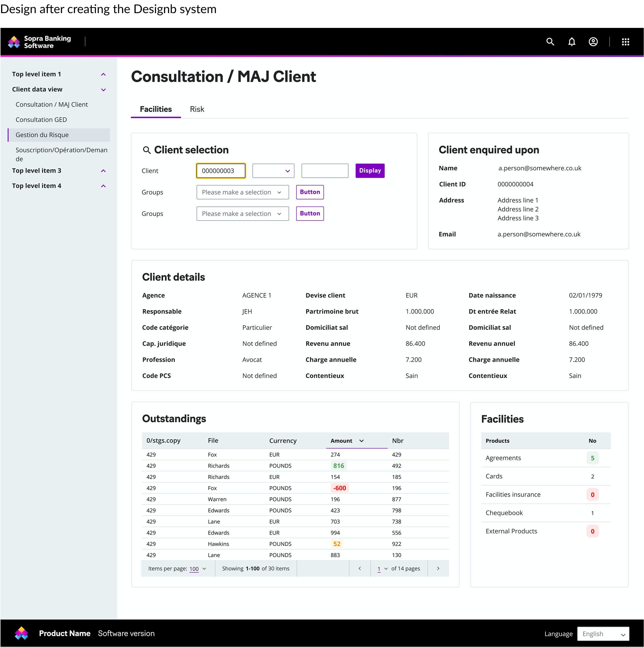This screenshot has height=647, width=644.
Task: Click the Sopra Banking Software logo
Action: click(39, 42)
